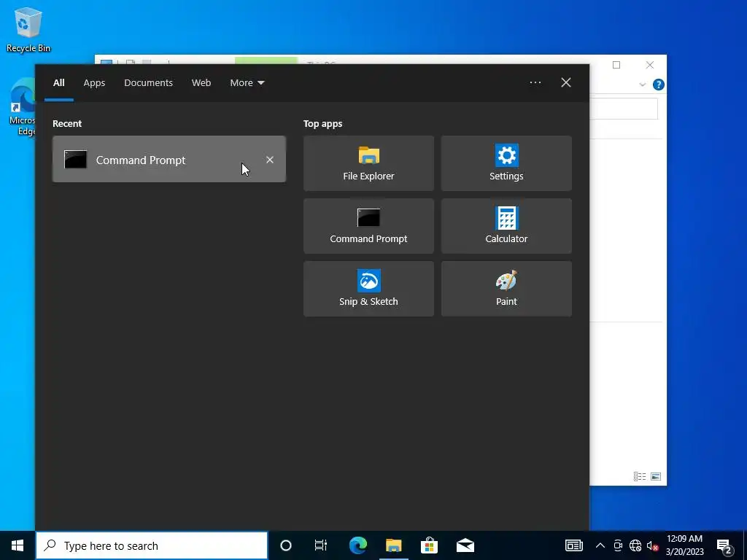The height and width of the screenshot is (560, 747).
Task: Select the Recycle Bin desktop icon
Action: [28, 29]
